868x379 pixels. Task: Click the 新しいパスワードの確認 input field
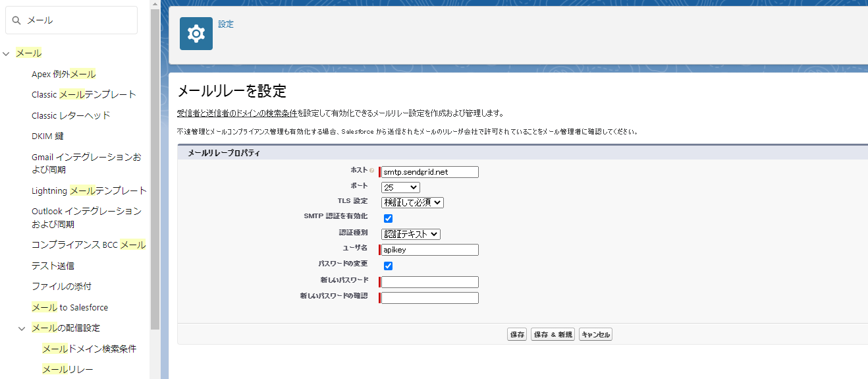point(430,298)
